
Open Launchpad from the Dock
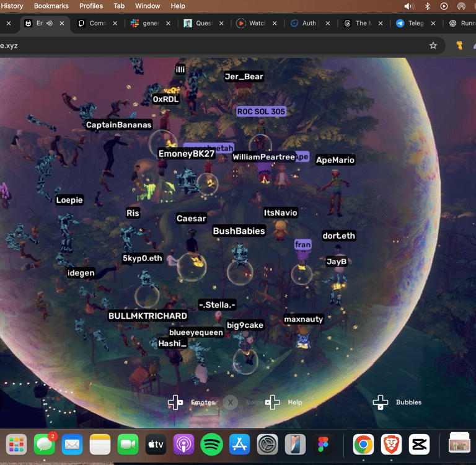(16, 445)
